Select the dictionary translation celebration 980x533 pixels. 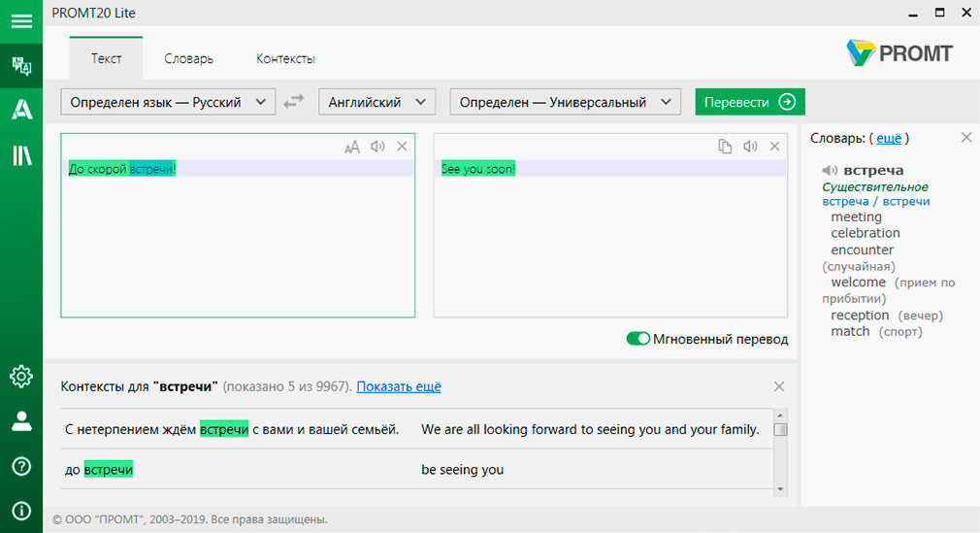[865, 233]
